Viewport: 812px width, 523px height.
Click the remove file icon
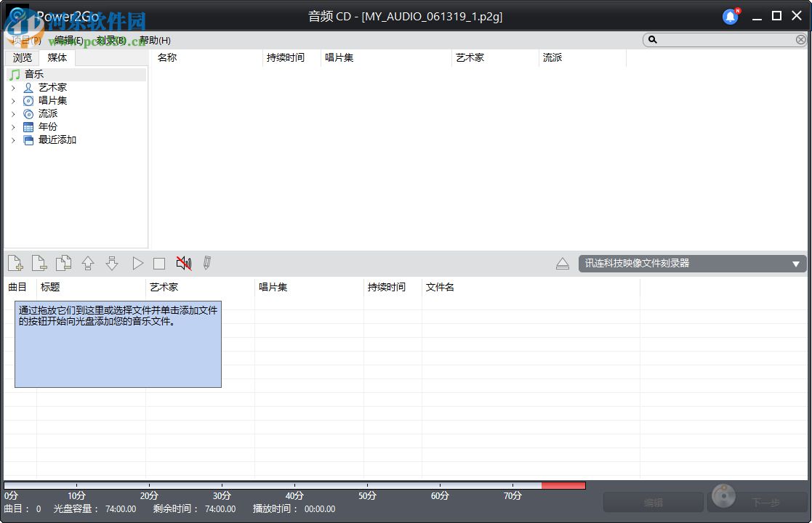[x=39, y=263]
